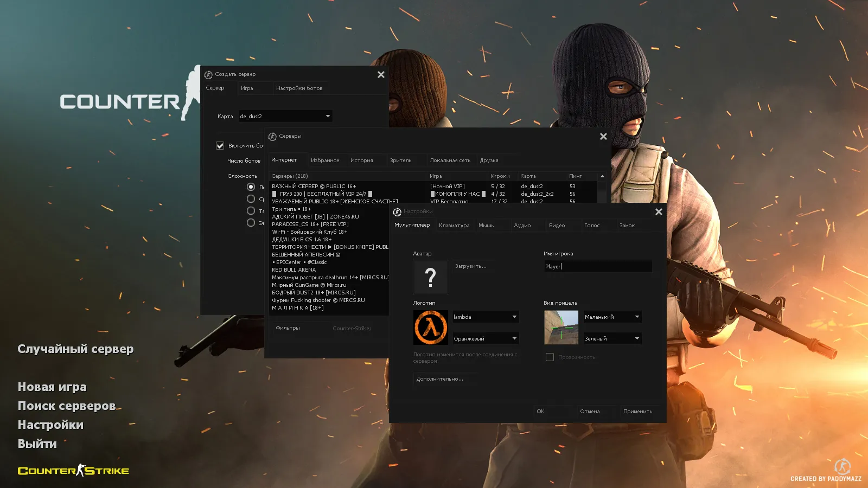Click the icon in Создать сервер title bar
Viewport: 868px width, 488px height.
(x=208, y=75)
